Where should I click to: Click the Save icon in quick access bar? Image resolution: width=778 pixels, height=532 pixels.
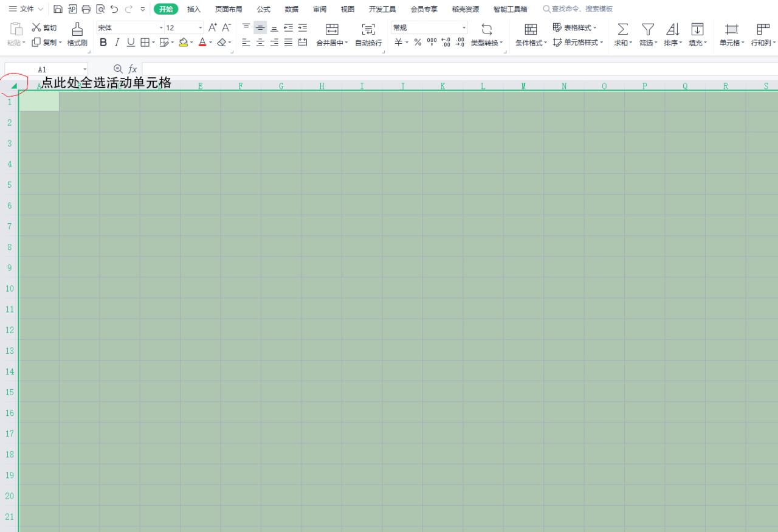58,9
